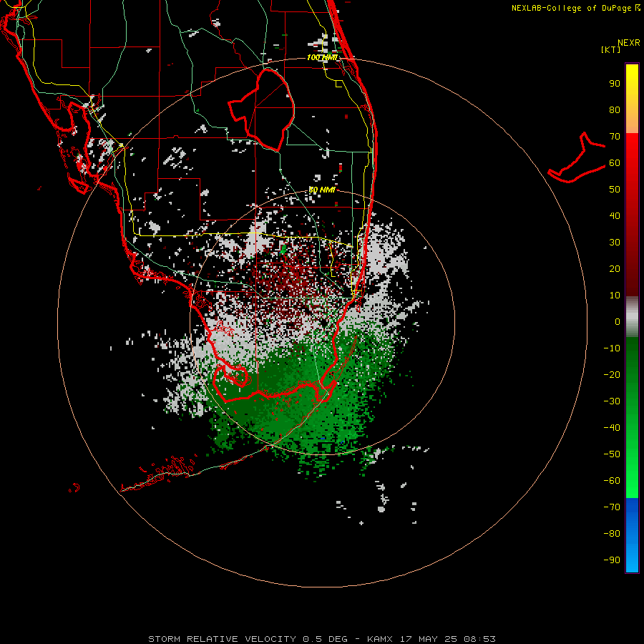This screenshot has width=644, height=644.
Task: Click the -80 knot scale label
Action: click(x=612, y=534)
